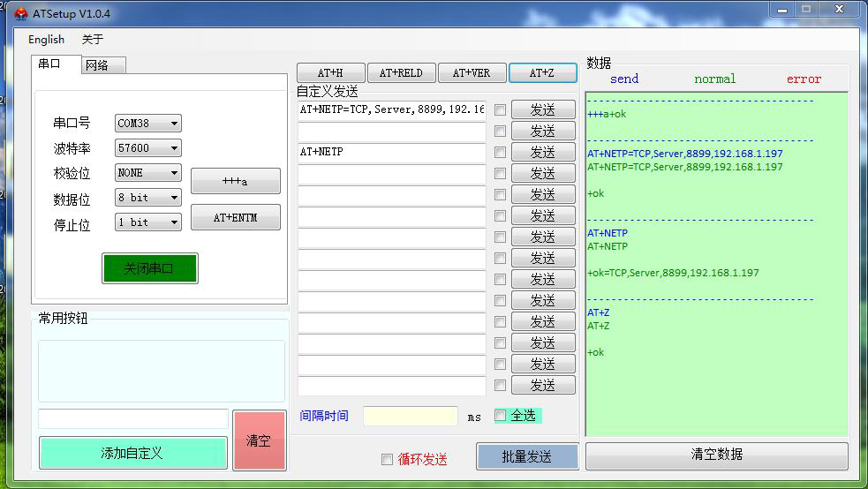Expand the 数据位 8 bit dropdown
Image resolution: width=868 pixels, height=489 pixels.
[x=148, y=198]
